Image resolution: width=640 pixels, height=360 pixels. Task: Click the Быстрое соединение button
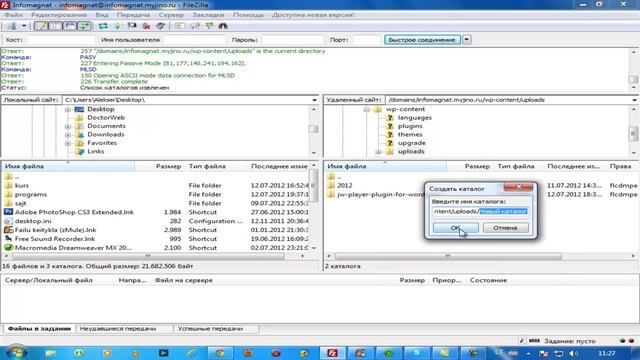tap(422, 40)
